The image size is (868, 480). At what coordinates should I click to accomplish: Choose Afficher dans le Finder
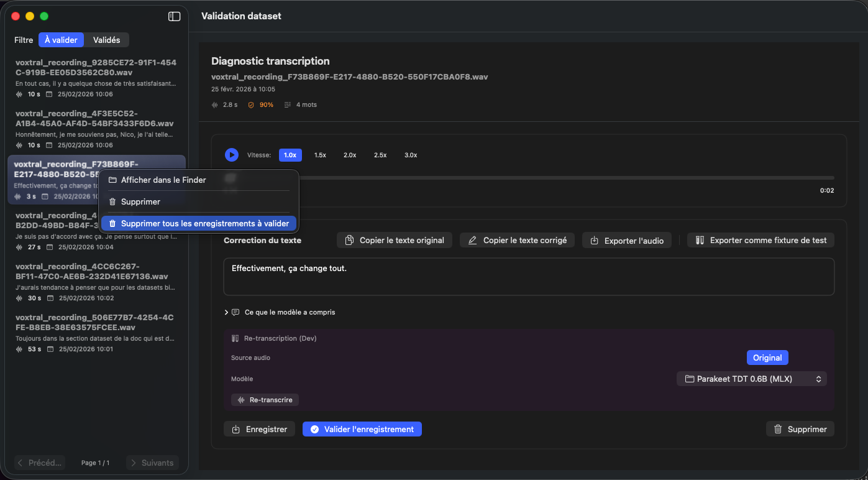click(199, 180)
